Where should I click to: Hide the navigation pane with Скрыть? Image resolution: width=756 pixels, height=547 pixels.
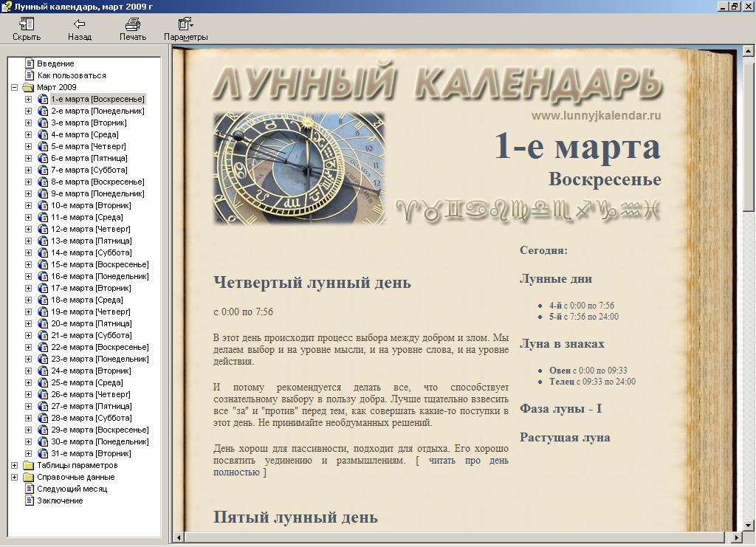[x=27, y=24]
